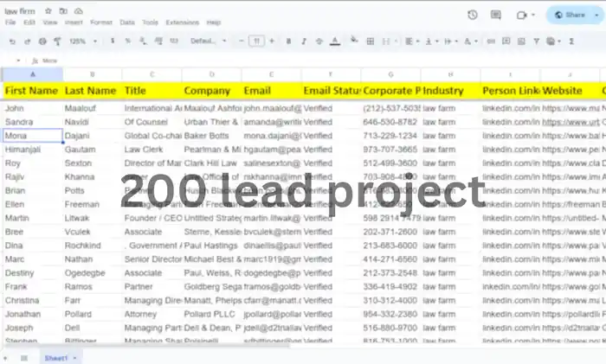Open the Edit menu

pos(29,22)
